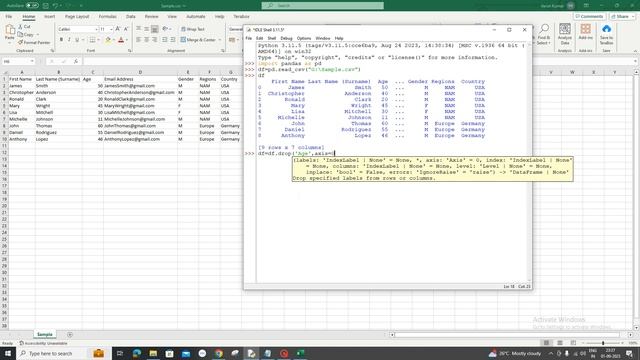Open the Name Box dropdown
This screenshot has width=640, height=360.
point(32,61)
